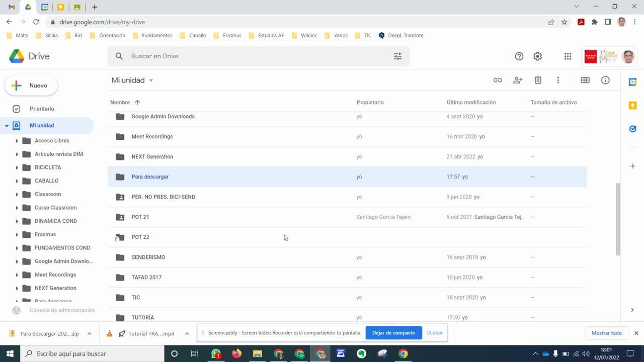Open Windows Start menu
This screenshot has height=362, width=644.
coord(10,353)
